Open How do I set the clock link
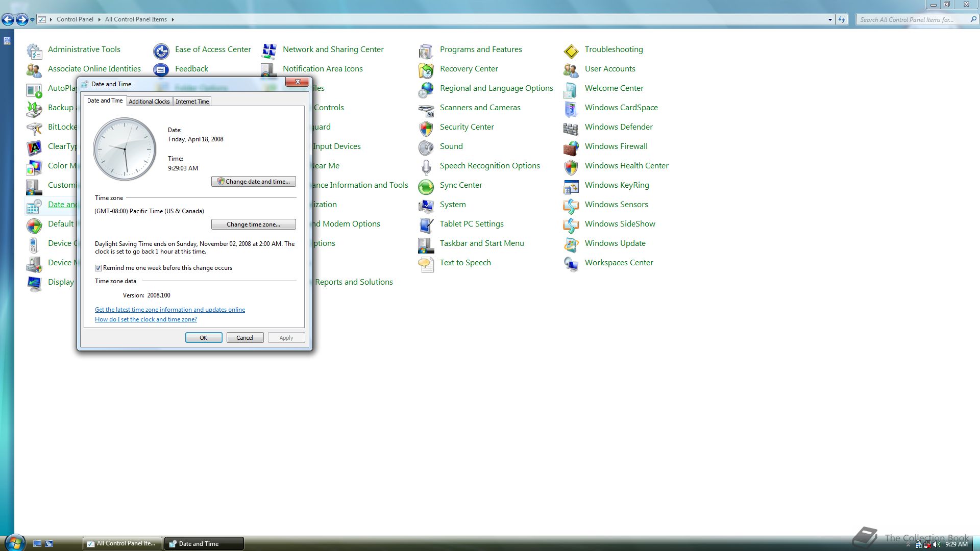The image size is (980, 551). (x=146, y=319)
